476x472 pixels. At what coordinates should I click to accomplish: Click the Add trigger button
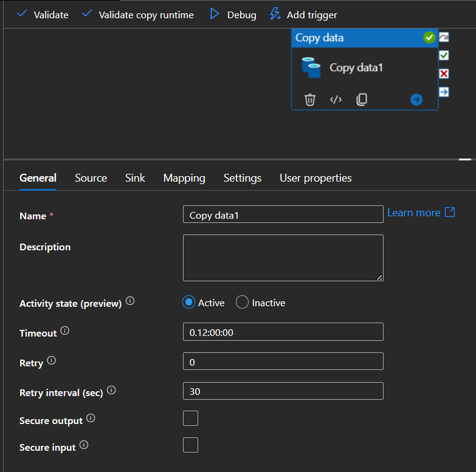303,15
